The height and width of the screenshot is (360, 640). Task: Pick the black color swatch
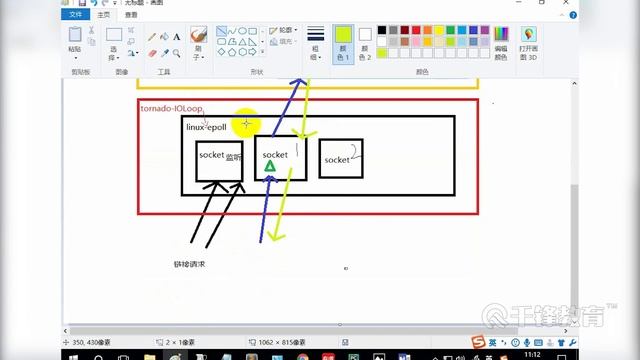click(382, 30)
